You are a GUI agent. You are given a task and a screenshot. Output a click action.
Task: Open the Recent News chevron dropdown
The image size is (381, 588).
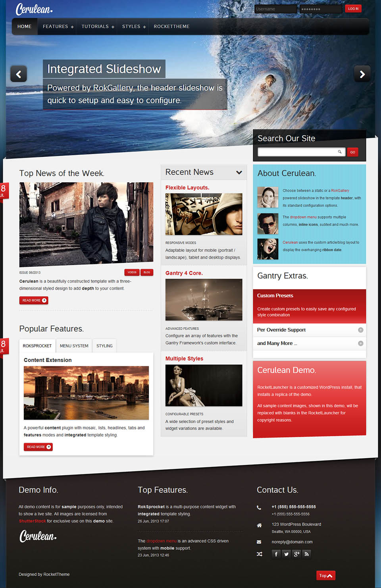click(239, 172)
